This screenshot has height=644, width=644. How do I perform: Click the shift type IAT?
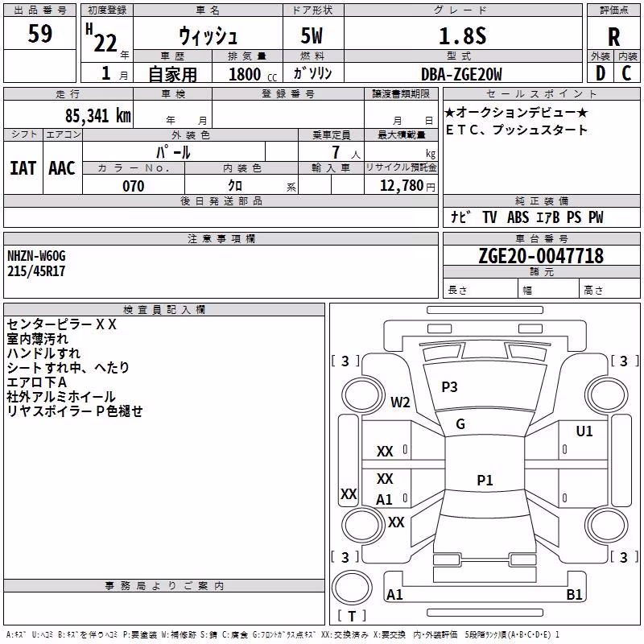click(23, 168)
